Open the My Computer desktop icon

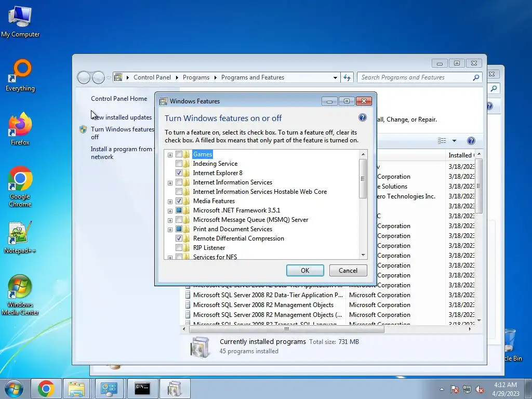pos(20,21)
